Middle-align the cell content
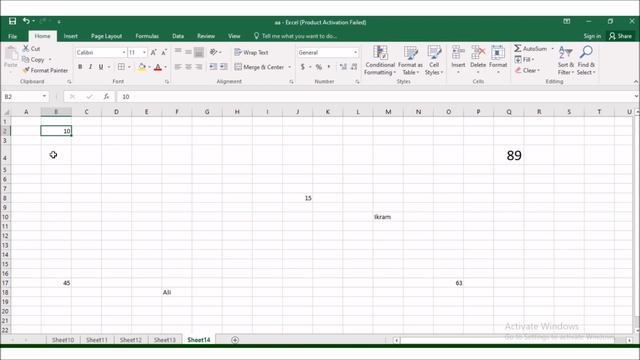The height and width of the screenshot is (360, 640). (188, 52)
